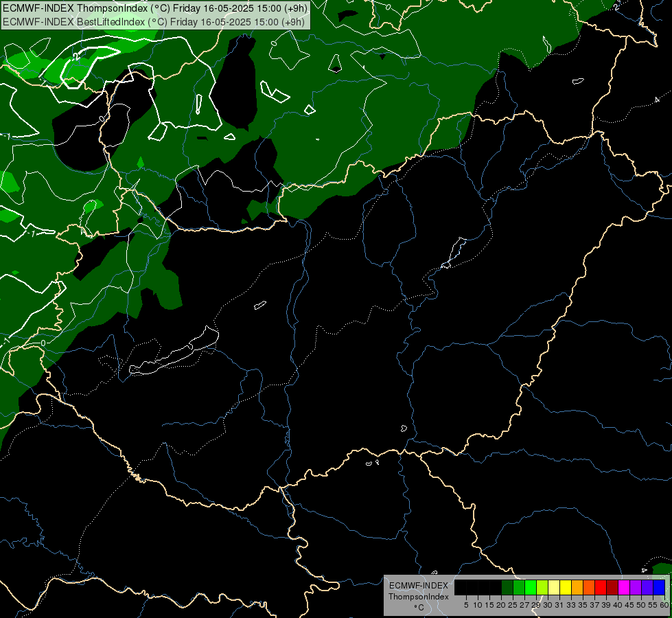Image resolution: width=672 pixels, height=618 pixels.
Task: Pick the medium green 25-27 legend swatch
Action: pos(519,588)
